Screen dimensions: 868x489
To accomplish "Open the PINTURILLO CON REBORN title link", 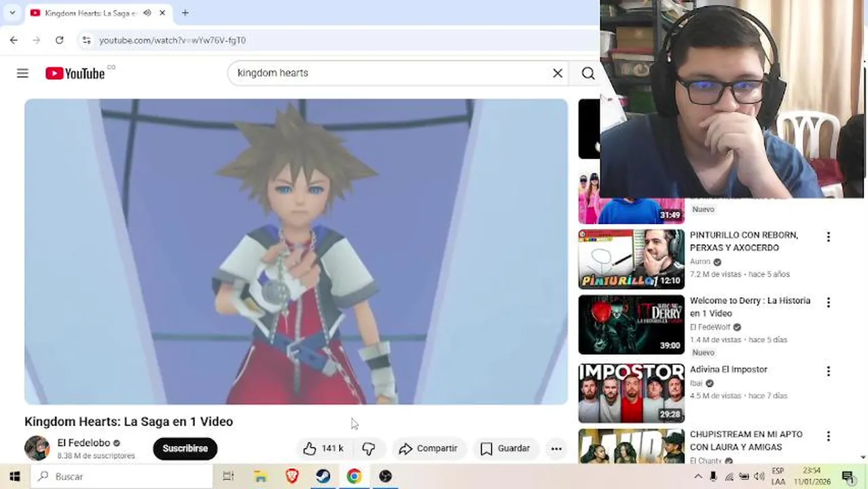I will point(744,241).
